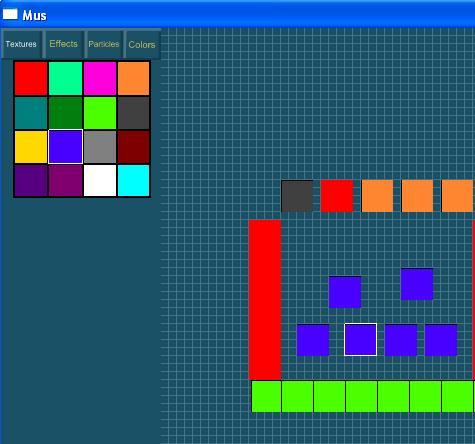
Task: Click the window icon in the title bar
Action: (10, 14)
